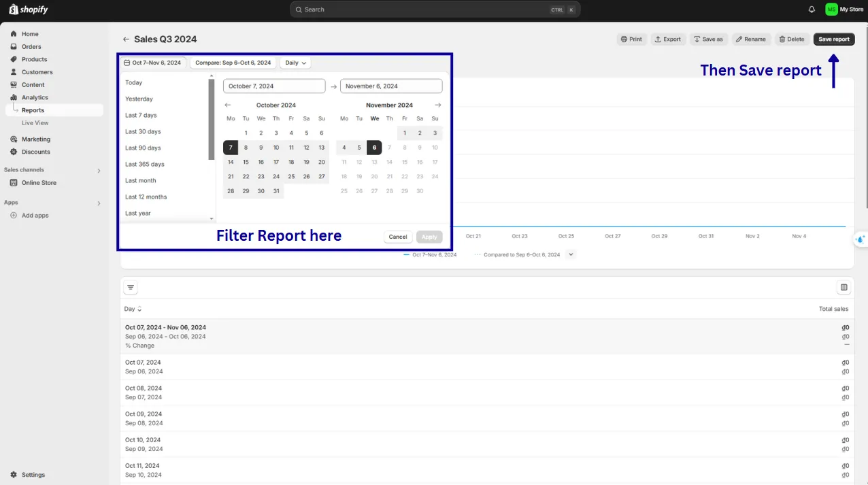This screenshot has width=868, height=485.
Task: Click the end date field November 6, 2024
Action: click(391, 86)
